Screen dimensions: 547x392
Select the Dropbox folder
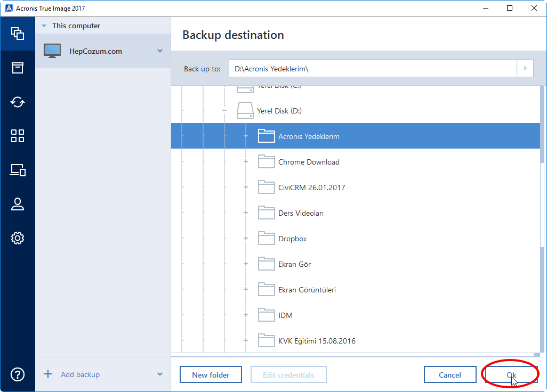coord(292,239)
